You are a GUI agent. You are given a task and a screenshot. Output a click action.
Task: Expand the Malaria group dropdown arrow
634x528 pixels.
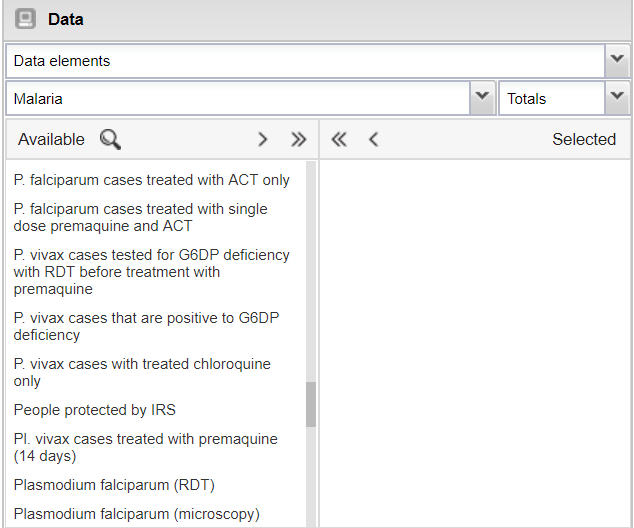point(482,98)
